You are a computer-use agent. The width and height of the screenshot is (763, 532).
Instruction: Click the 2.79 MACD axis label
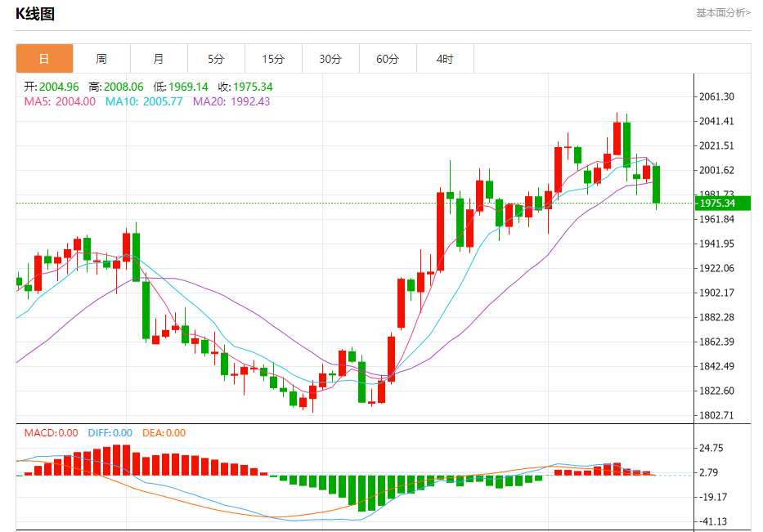click(x=708, y=472)
